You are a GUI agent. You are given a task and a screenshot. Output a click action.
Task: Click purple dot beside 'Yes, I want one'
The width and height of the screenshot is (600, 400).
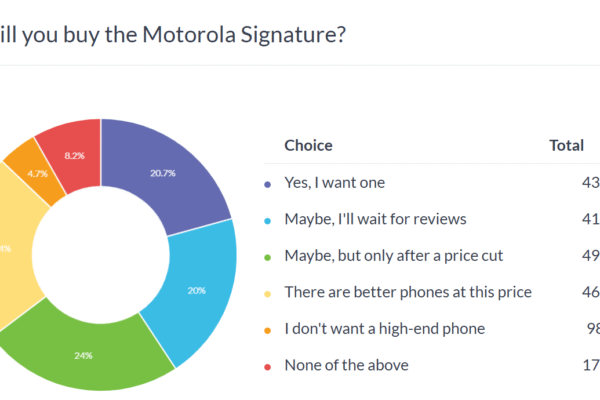pyautogui.click(x=267, y=184)
